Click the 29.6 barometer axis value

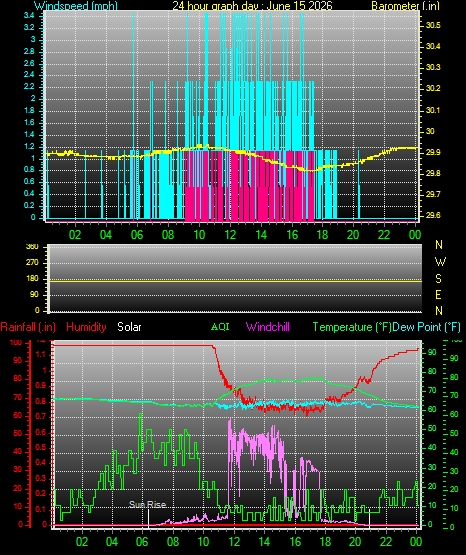tap(433, 216)
